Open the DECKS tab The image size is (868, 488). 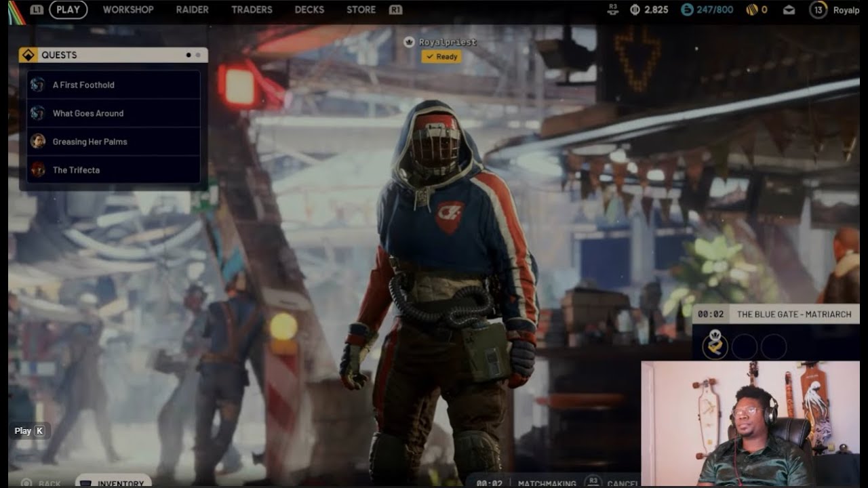tap(309, 9)
